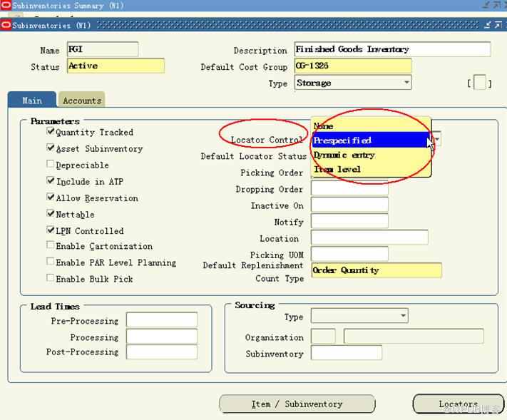Switch to the Accounts tab

click(82, 101)
